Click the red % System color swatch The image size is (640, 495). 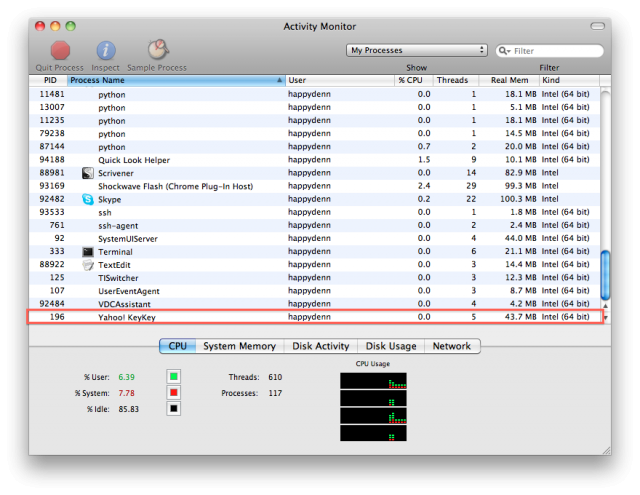(x=174, y=393)
